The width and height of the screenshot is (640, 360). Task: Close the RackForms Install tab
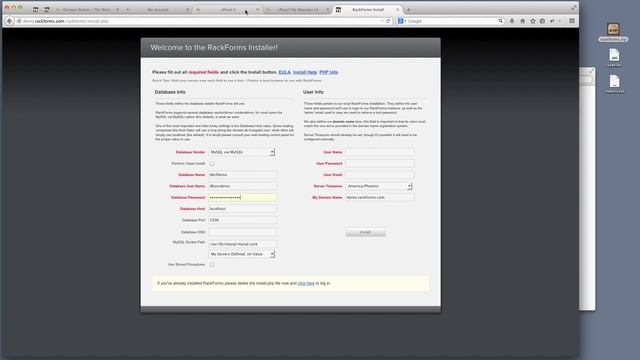pyautogui.click(x=397, y=9)
